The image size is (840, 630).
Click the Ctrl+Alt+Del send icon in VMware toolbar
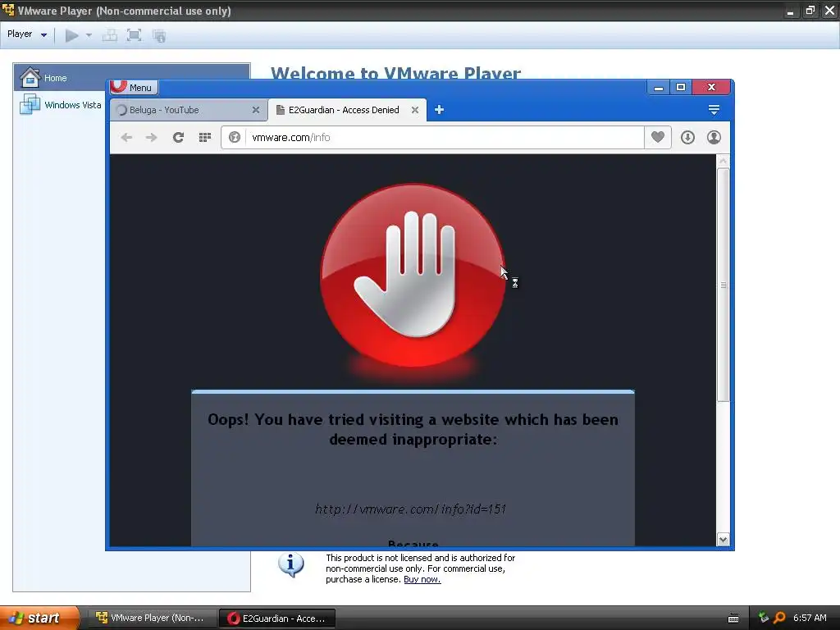click(x=110, y=36)
